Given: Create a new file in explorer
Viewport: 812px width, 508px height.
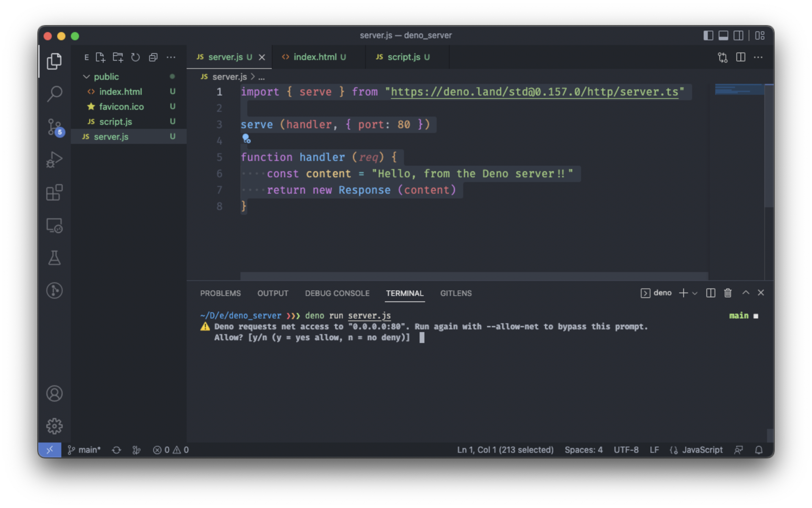Looking at the screenshot, I should [x=100, y=57].
